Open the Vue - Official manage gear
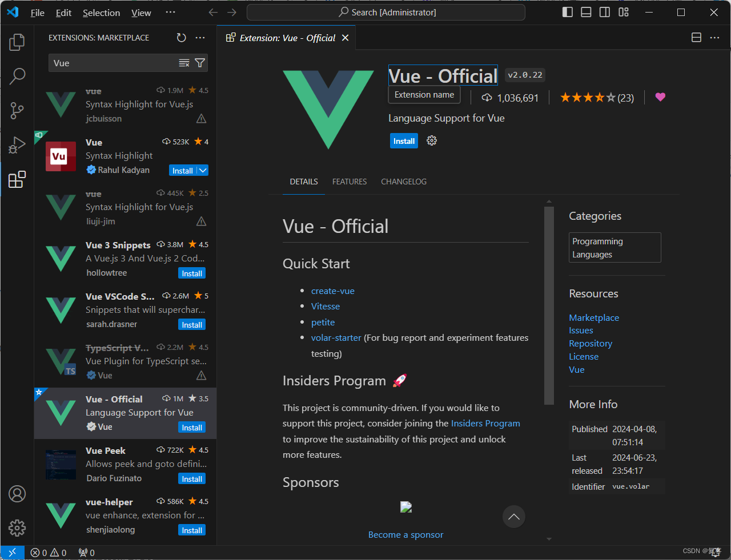The image size is (731, 560). coord(432,140)
